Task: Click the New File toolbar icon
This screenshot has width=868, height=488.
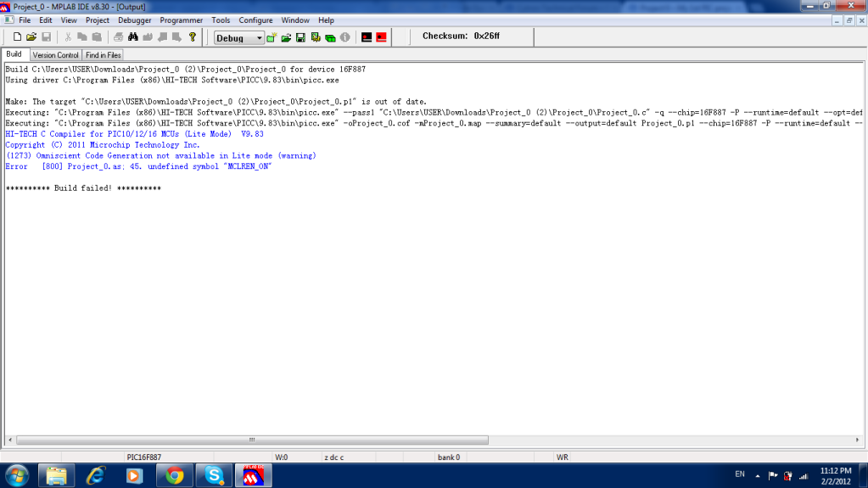Action: pos(17,37)
